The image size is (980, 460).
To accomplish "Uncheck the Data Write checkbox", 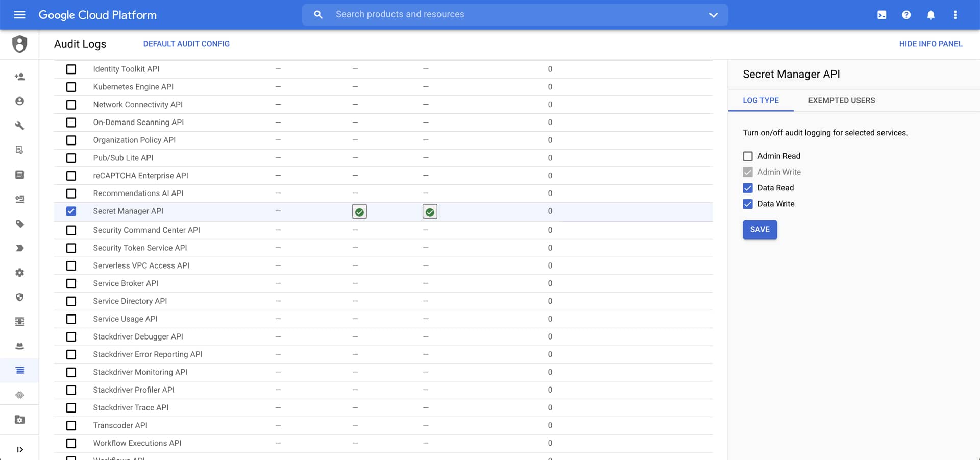I will (748, 204).
